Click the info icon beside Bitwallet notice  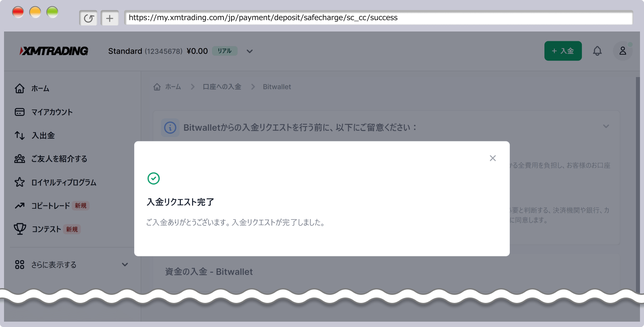pyautogui.click(x=170, y=128)
